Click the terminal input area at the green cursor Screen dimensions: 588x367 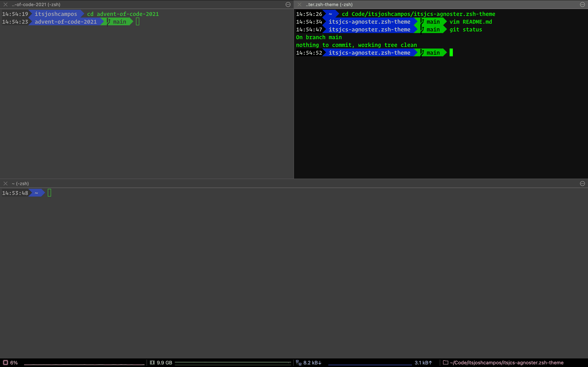point(451,52)
